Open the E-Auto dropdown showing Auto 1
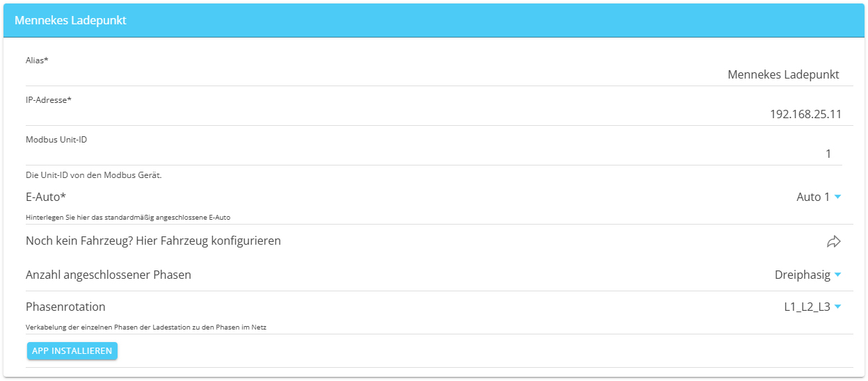Viewport: 868px width, 381px height. (x=819, y=197)
